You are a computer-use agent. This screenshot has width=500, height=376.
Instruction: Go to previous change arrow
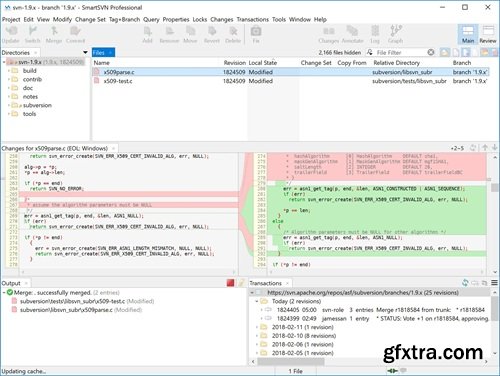click(x=485, y=147)
